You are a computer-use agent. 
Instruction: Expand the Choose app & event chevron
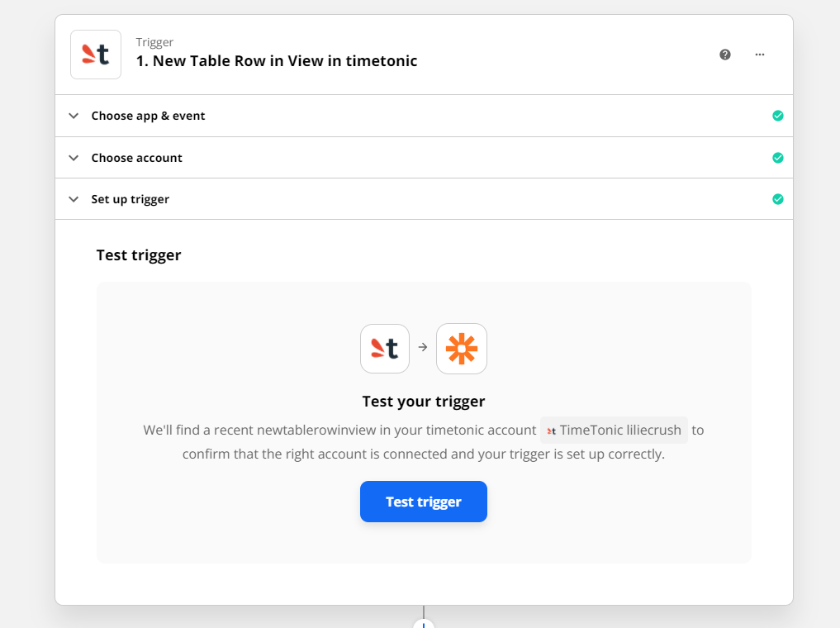74,116
